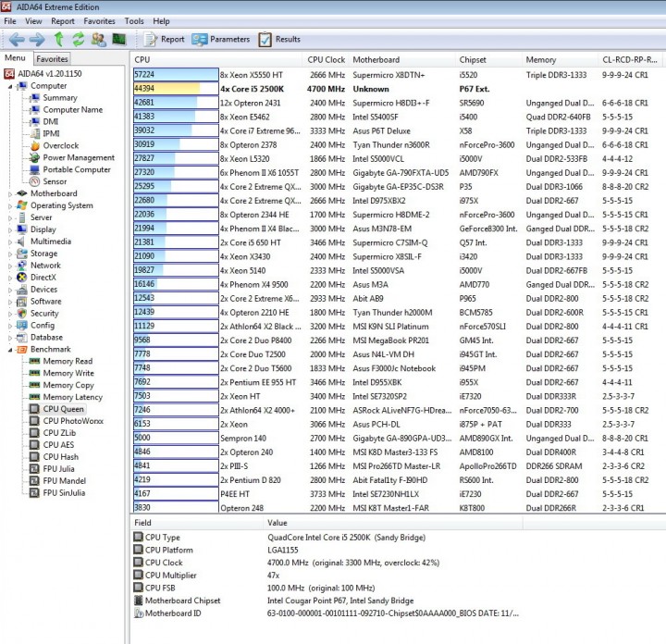Expand the Storage tree node
The height and width of the screenshot is (644, 666).
pos(10,254)
